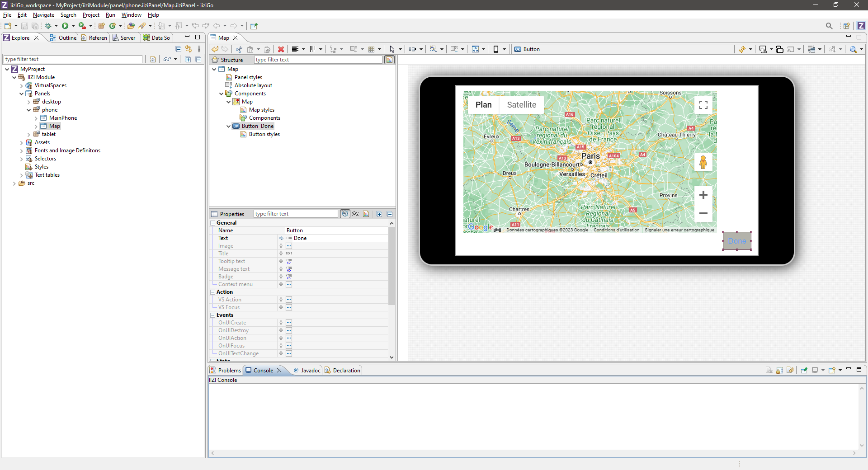The width and height of the screenshot is (868, 470).
Task: Click the Cut scissors icon in editor toolbar
Action: coord(239,49)
